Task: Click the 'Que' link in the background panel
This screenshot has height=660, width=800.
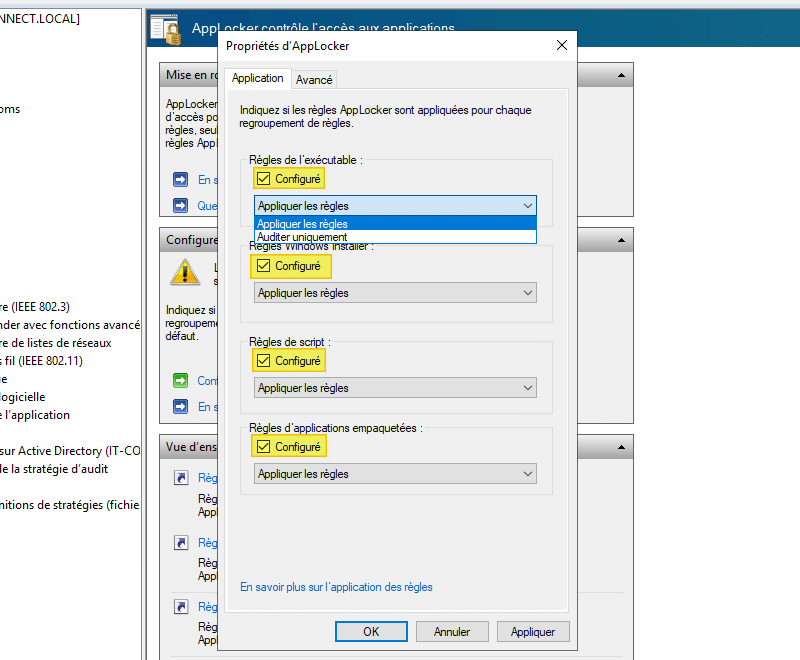Action: [207, 206]
